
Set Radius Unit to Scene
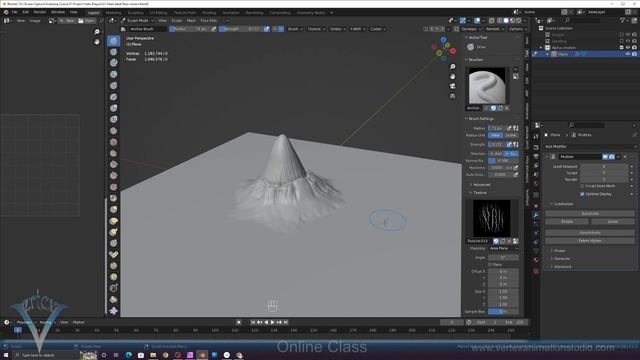pos(511,135)
